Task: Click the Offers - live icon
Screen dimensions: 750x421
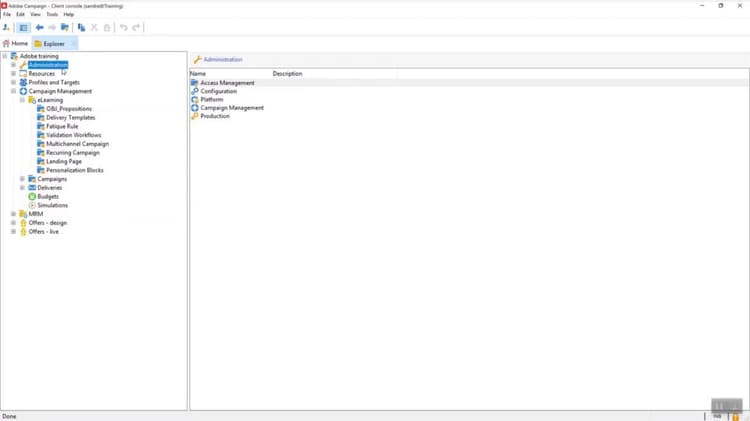Action: tap(23, 232)
